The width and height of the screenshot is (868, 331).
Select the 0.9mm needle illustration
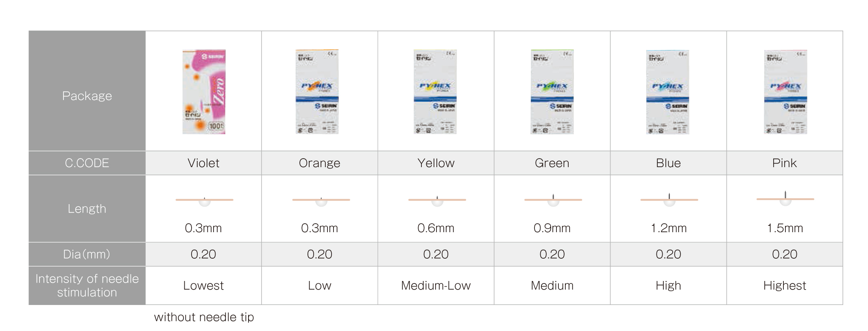pos(553,200)
